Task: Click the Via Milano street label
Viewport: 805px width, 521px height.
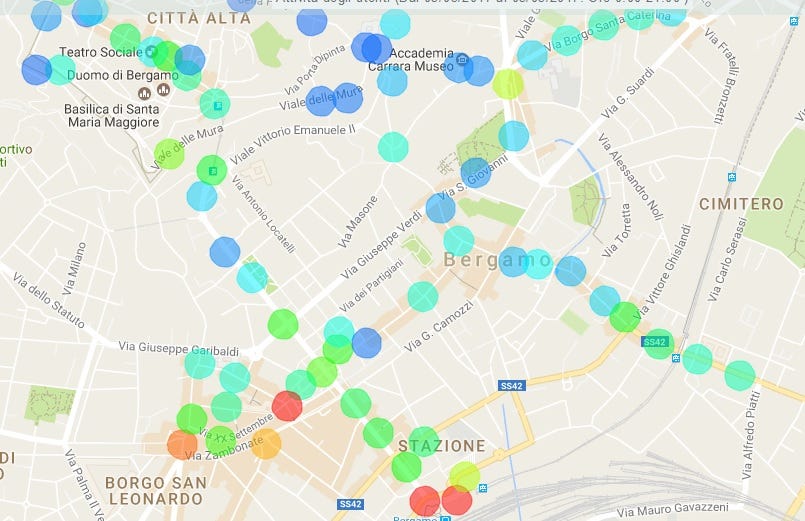Action: 74,268
